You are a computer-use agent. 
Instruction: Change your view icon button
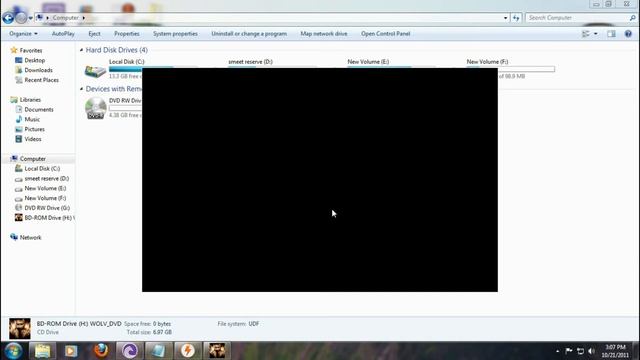(586, 34)
